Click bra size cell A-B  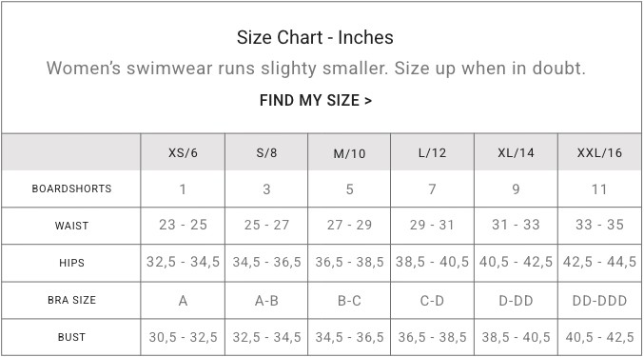tap(266, 301)
